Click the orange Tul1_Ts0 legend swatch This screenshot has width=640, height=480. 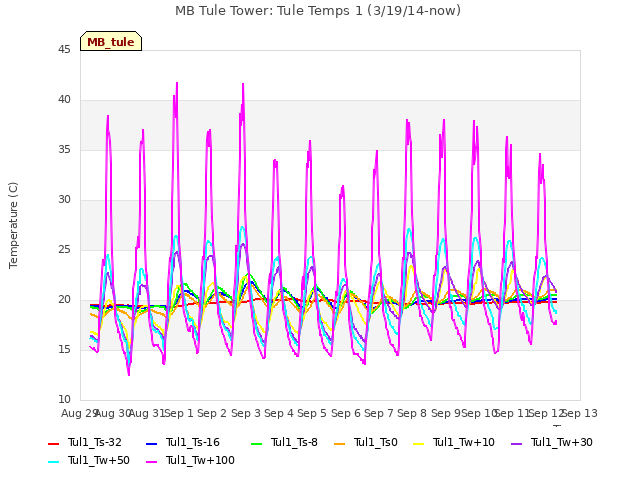[x=340, y=443]
